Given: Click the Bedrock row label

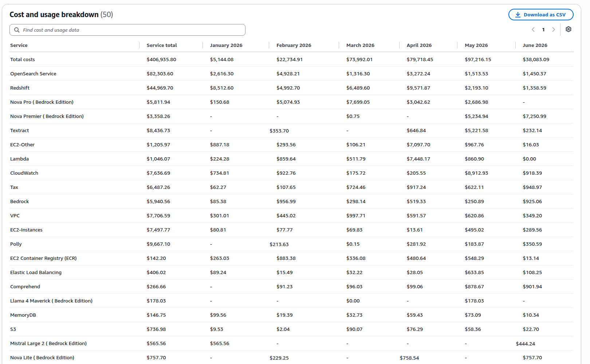Looking at the screenshot, I should (19, 201).
